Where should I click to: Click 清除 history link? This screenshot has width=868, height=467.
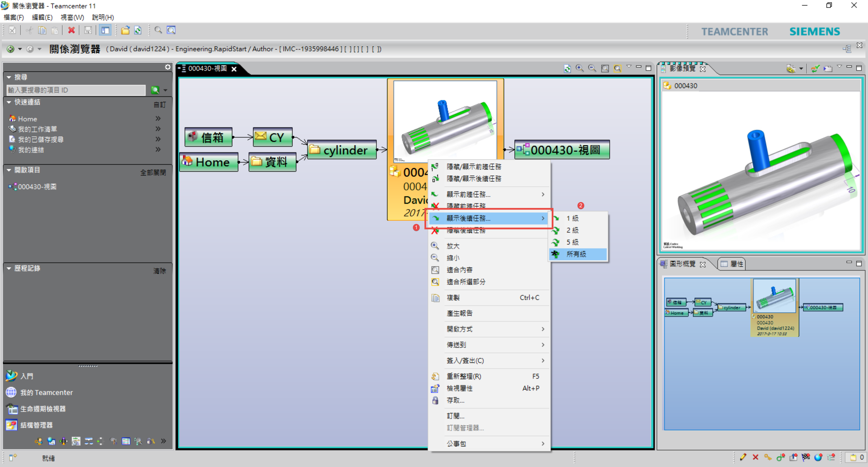[x=159, y=271]
